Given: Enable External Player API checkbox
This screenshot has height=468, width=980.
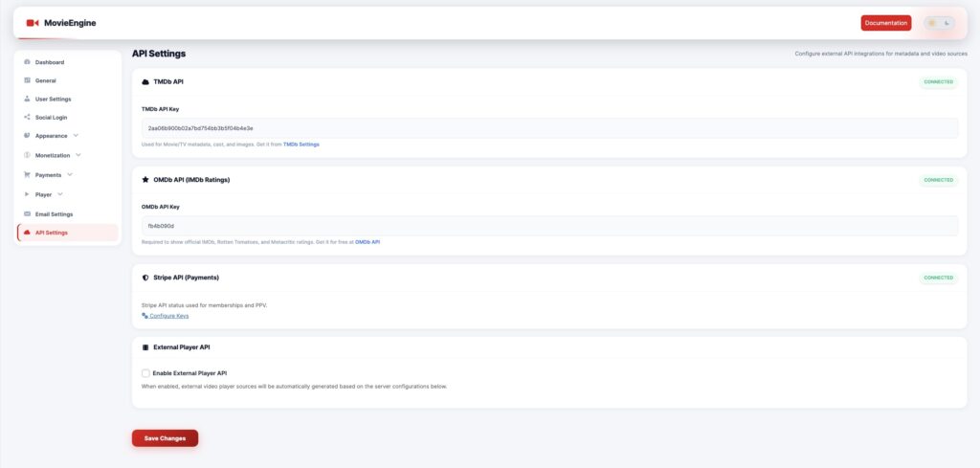Looking at the screenshot, I should pyautogui.click(x=145, y=373).
